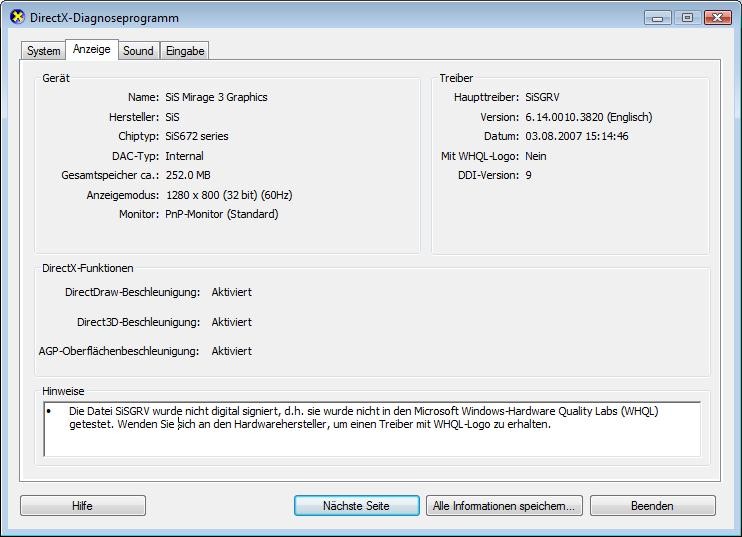Minimize the DirectX-Diagnoseprogramm window
This screenshot has width=742, height=537.
(x=657, y=18)
